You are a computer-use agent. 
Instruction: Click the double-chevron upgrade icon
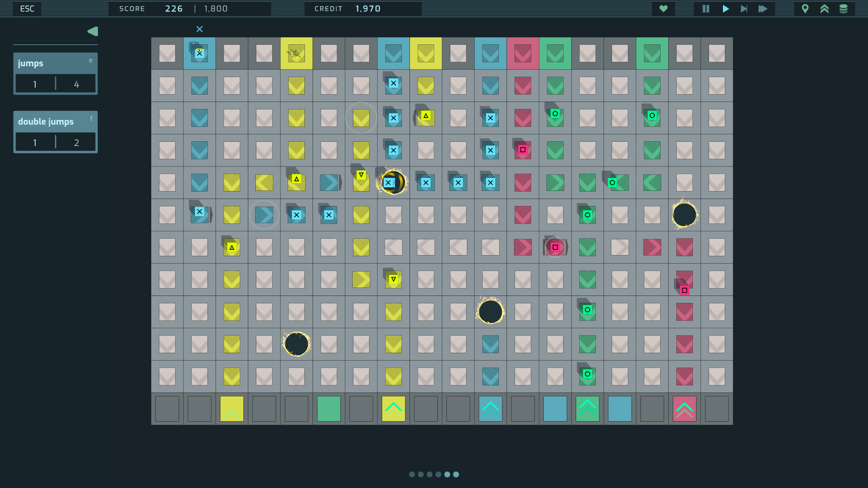825,8
